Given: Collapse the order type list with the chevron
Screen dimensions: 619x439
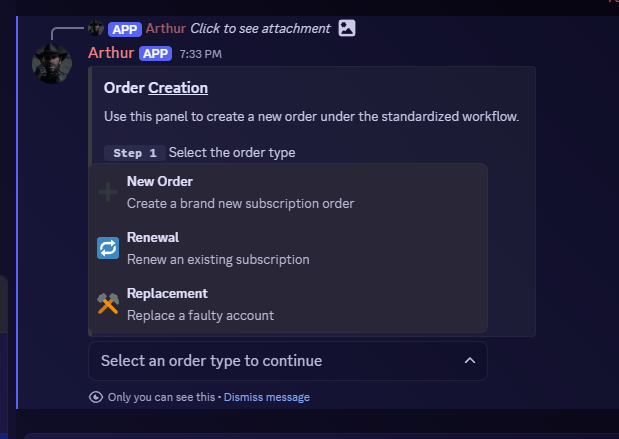Looking at the screenshot, I should click(469, 361).
